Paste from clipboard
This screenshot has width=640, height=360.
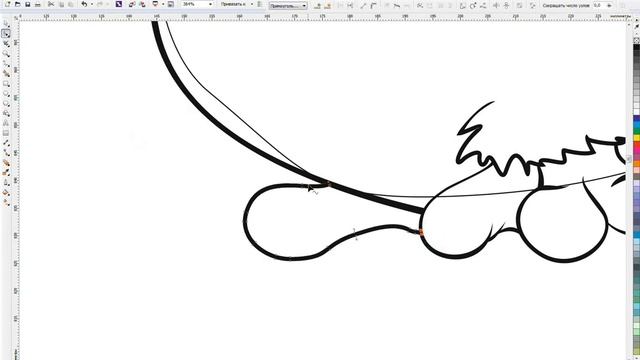tap(71, 4)
